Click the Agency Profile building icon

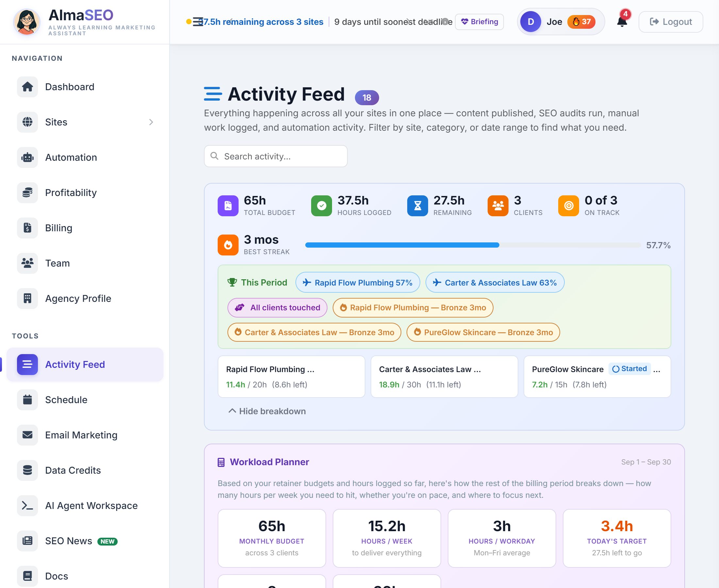(x=27, y=298)
